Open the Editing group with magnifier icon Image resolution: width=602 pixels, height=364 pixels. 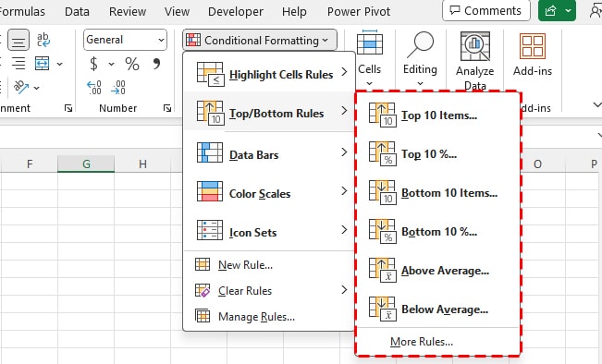[x=420, y=58]
